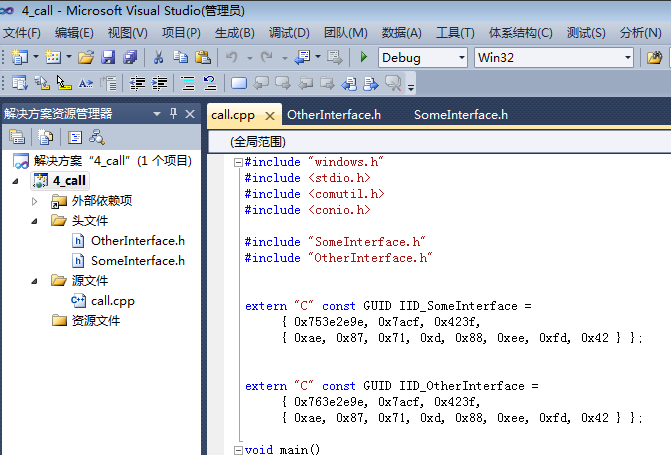Click the Complete Word icon
The width and height of the screenshot is (671, 455).
coord(86,83)
